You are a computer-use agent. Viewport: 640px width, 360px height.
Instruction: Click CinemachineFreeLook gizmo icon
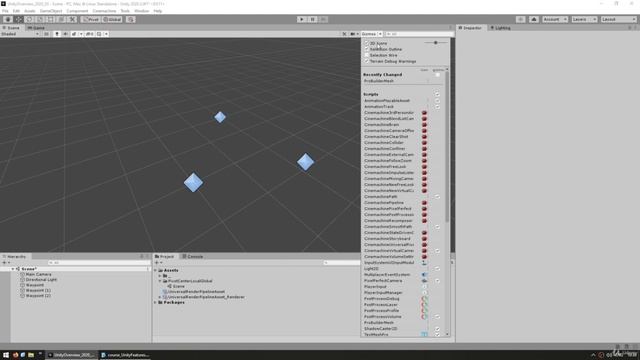point(424,167)
